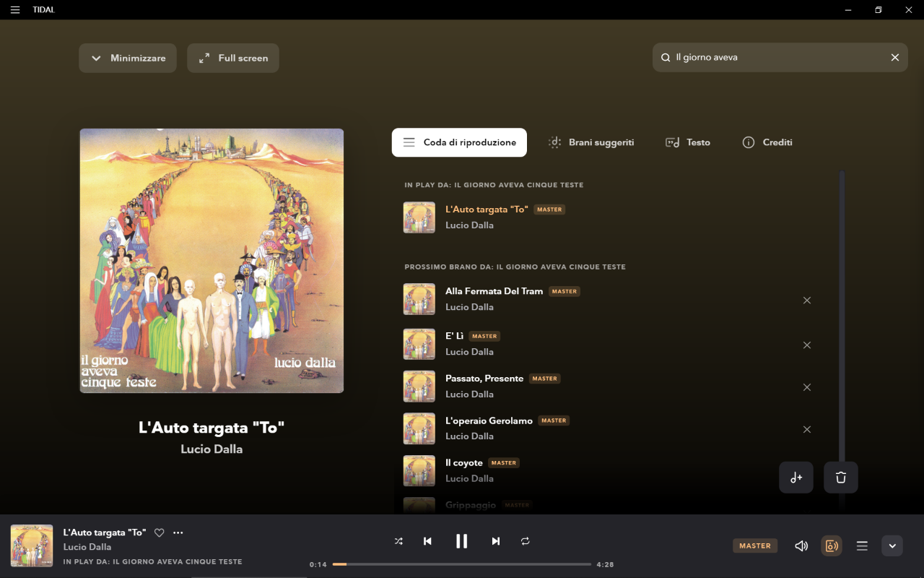Remove Passato, Presente from the queue
Screen dimensions: 924x578
pos(807,387)
